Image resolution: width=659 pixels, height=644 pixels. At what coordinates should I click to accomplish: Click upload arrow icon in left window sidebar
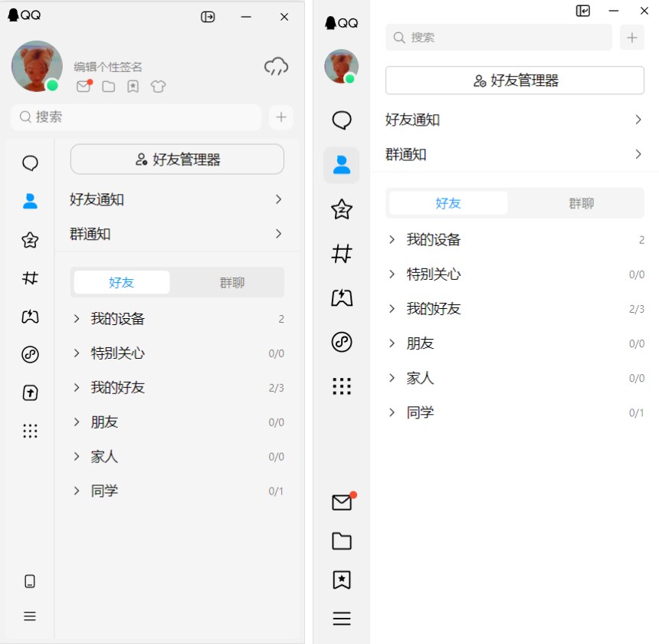click(30, 393)
